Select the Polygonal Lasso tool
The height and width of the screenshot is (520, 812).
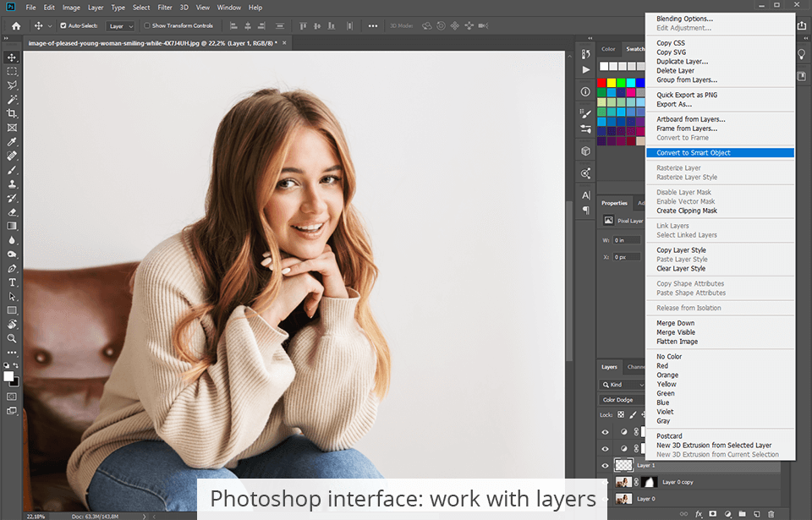[x=12, y=85]
